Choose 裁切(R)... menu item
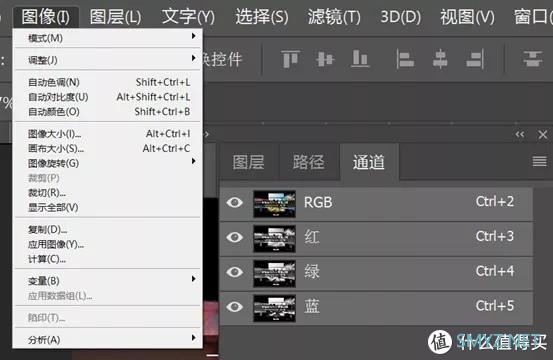Image resolution: width=553 pixels, height=360 pixels. 108,193
